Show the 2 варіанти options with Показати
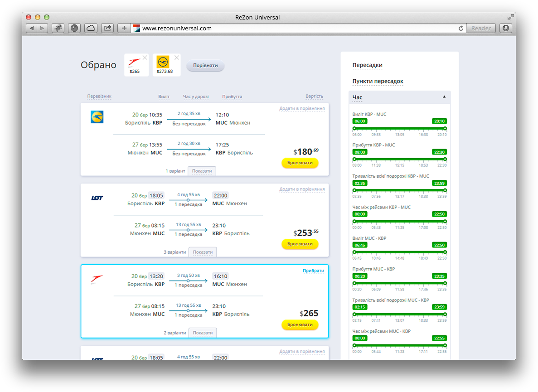 203,333
